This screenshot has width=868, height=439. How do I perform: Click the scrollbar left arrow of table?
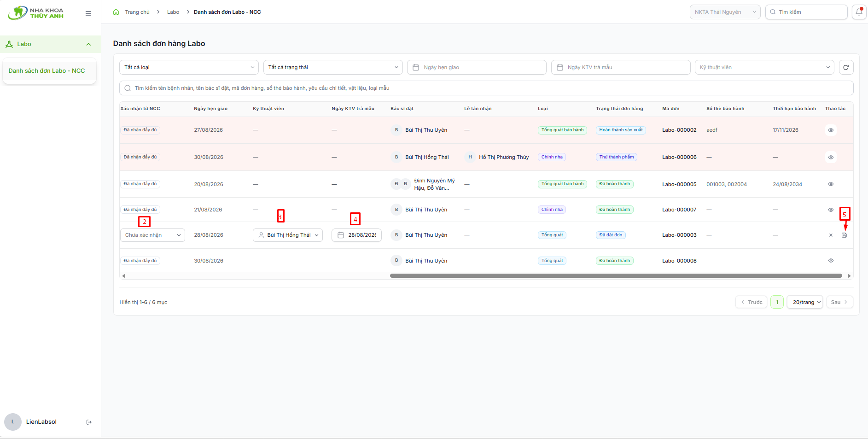click(123, 276)
